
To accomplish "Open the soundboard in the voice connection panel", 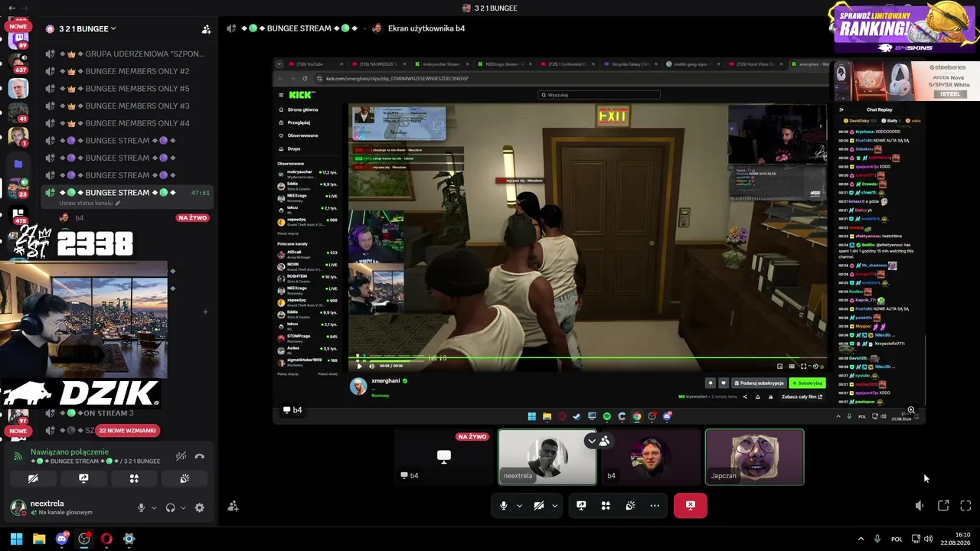I will (185, 478).
